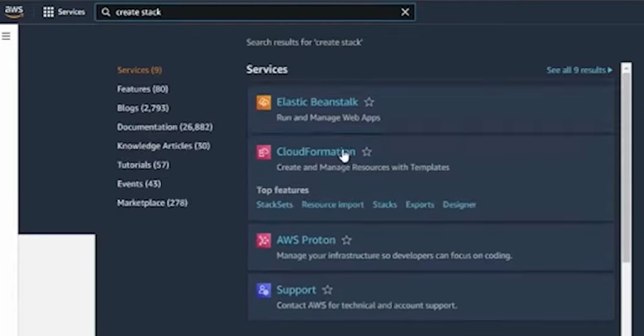The height and width of the screenshot is (336, 644).
Task: Select Tutorials (57) category
Action: pos(143,165)
